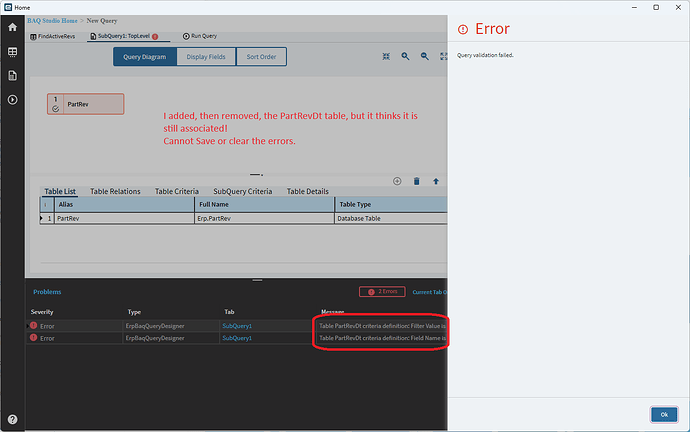Click the New Query breadcrumb text
This screenshot has height=432, width=690.
click(102, 21)
